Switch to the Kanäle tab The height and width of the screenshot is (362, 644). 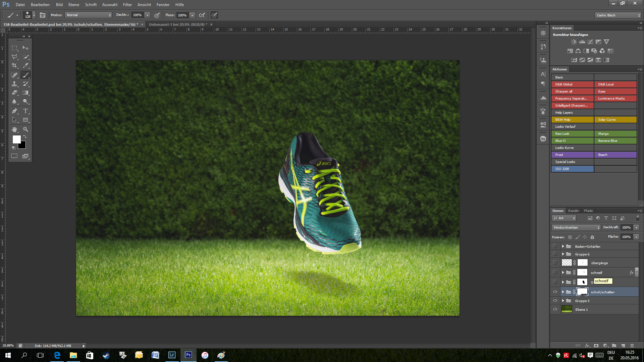573,211
